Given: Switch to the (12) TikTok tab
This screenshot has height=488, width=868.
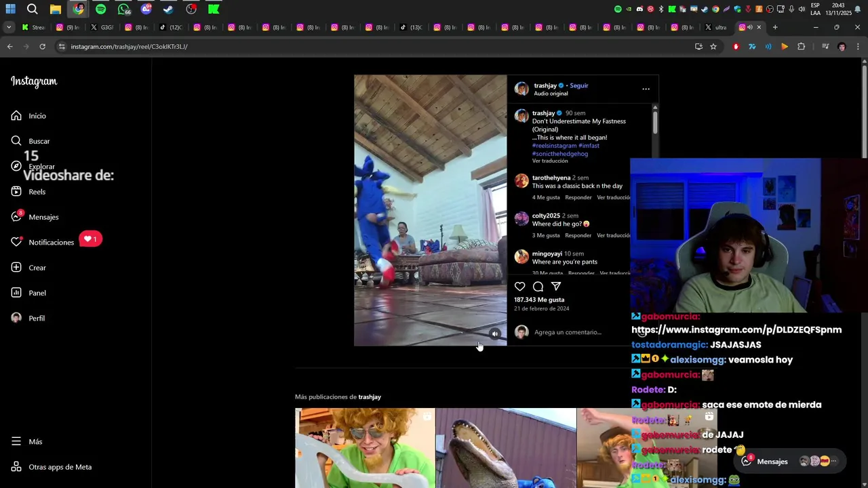Looking at the screenshot, I should coord(172,27).
